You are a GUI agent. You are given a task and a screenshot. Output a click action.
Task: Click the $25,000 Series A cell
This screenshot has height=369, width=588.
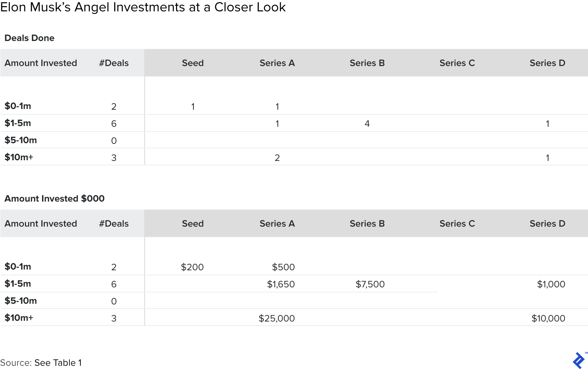(277, 318)
